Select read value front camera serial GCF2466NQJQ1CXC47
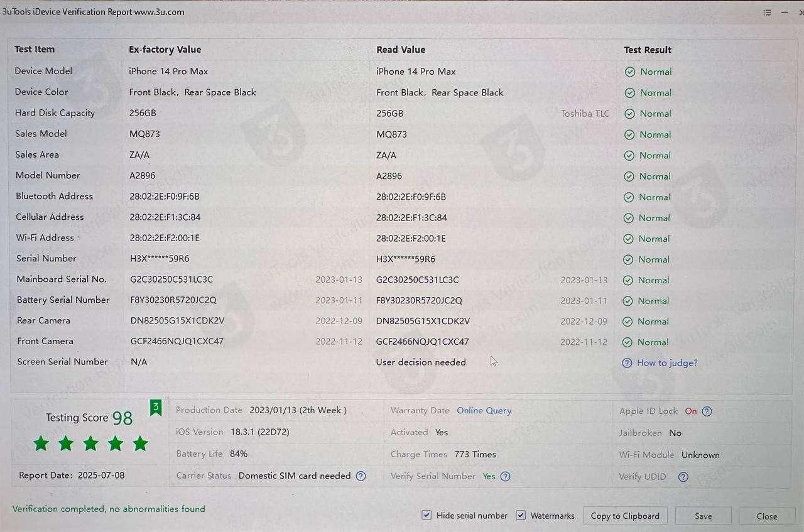Viewport: 804px width, 532px height. (423, 342)
